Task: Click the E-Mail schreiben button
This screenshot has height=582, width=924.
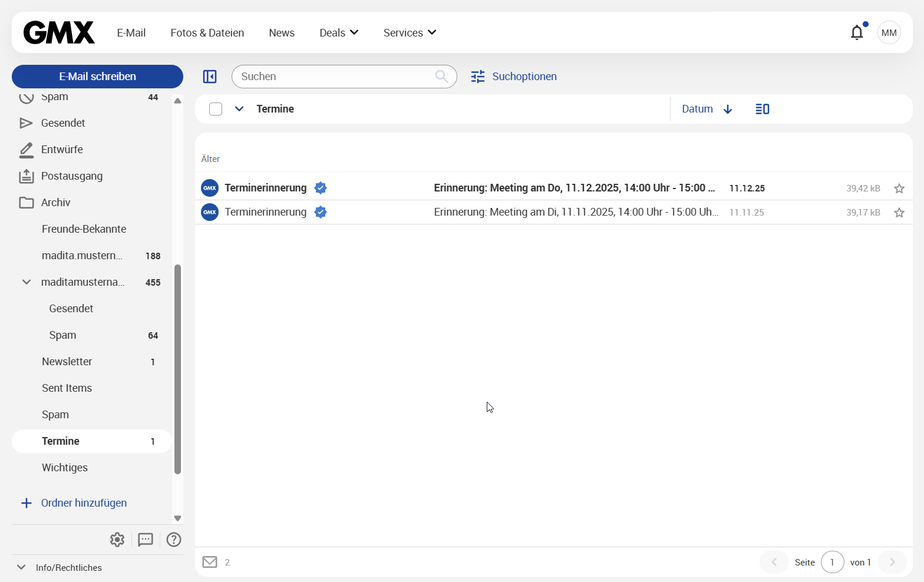Action: point(97,77)
